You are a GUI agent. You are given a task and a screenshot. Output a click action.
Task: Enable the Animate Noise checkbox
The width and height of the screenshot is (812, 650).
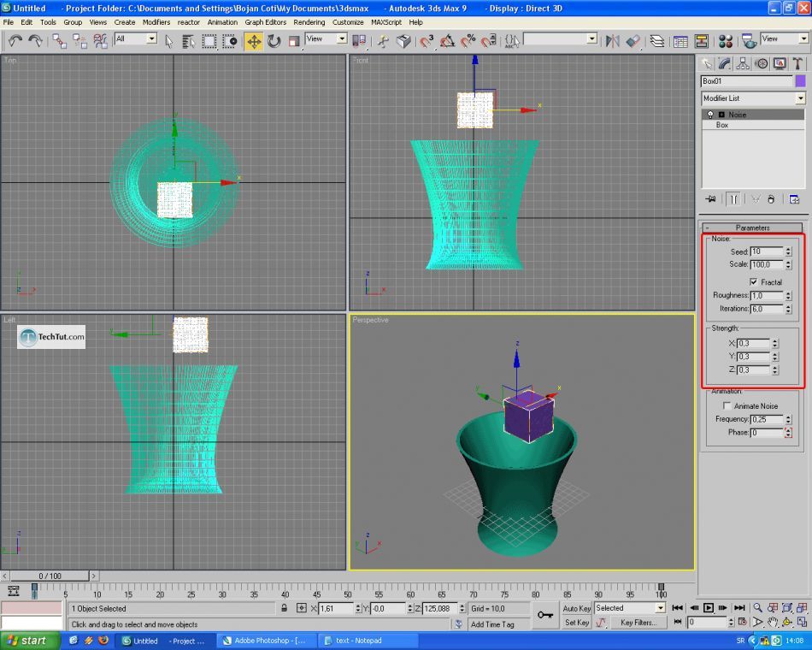point(727,406)
